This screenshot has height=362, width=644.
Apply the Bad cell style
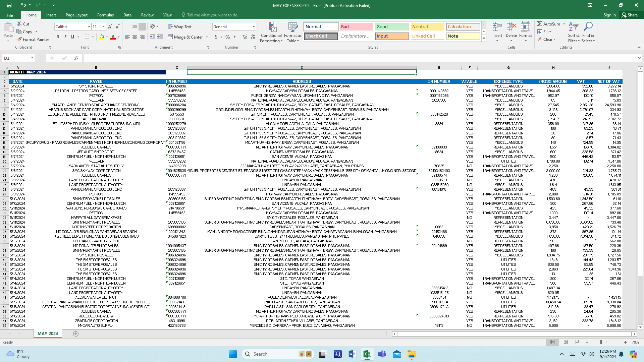pyautogui.click(x=356, y=26)
